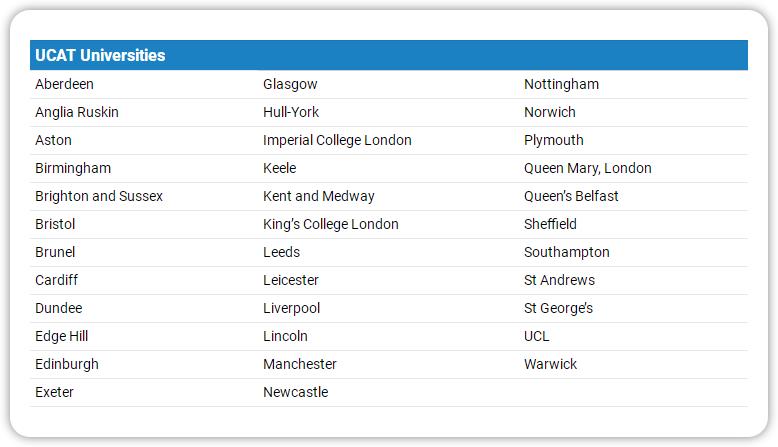Select the Aberdeen entry
The width and height of the screenshot is (778, 447).
[x=65, y=84]
